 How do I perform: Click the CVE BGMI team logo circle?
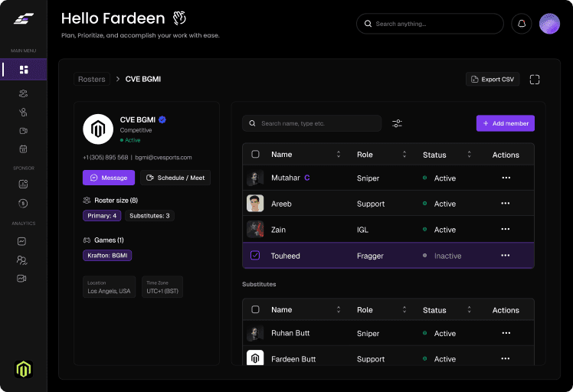(x=98, y=129)
